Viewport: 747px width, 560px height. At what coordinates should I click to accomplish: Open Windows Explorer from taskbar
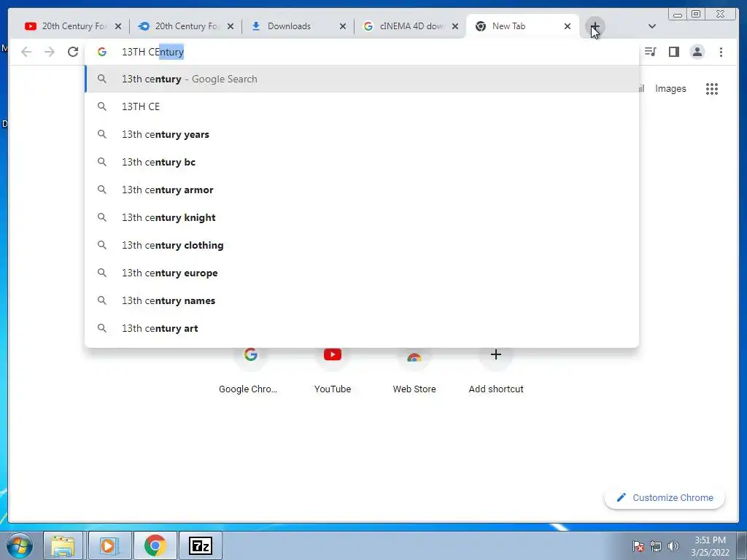(x=63, y=545)
